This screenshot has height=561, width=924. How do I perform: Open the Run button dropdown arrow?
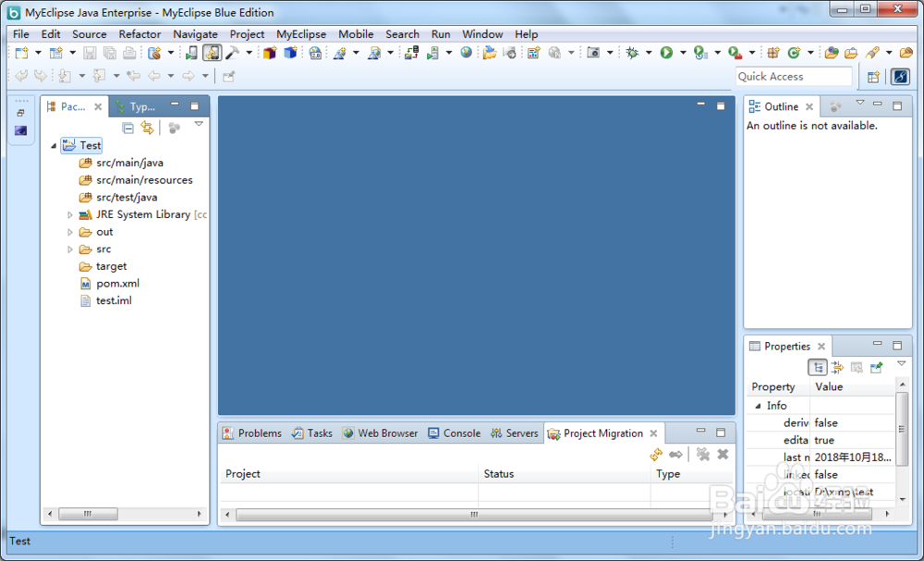(683, 53)
